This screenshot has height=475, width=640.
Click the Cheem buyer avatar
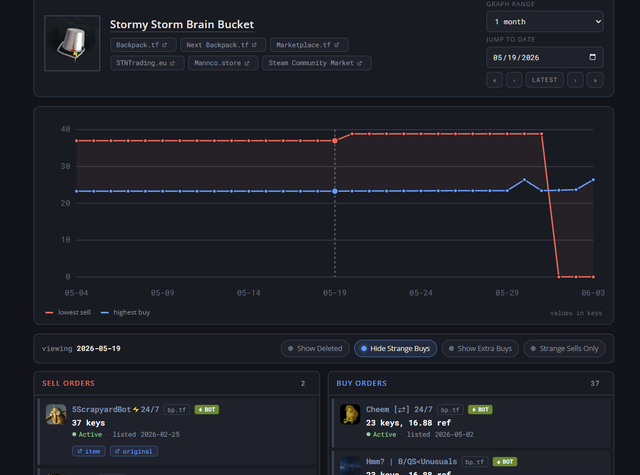(x=350, y=415)
